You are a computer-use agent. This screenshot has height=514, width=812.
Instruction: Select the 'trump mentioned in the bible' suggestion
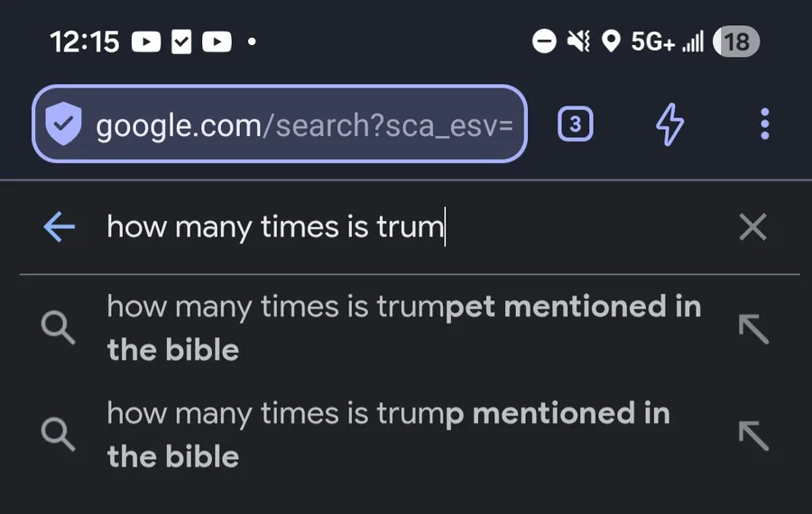(388, 434)
